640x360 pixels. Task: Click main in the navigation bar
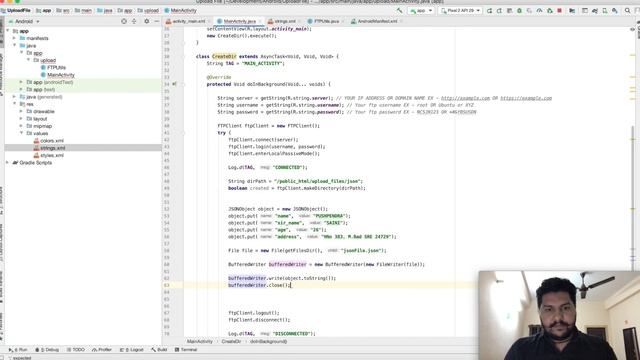pyautogui.click(x=86, y=11)
